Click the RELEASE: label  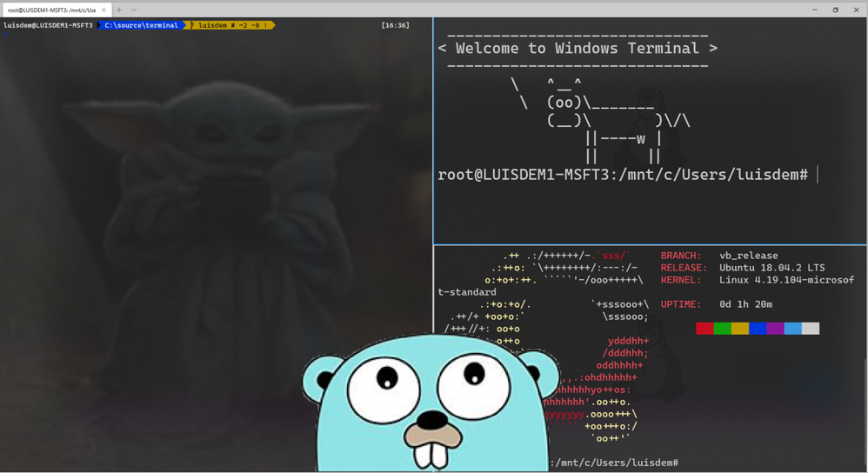[684, 268]
